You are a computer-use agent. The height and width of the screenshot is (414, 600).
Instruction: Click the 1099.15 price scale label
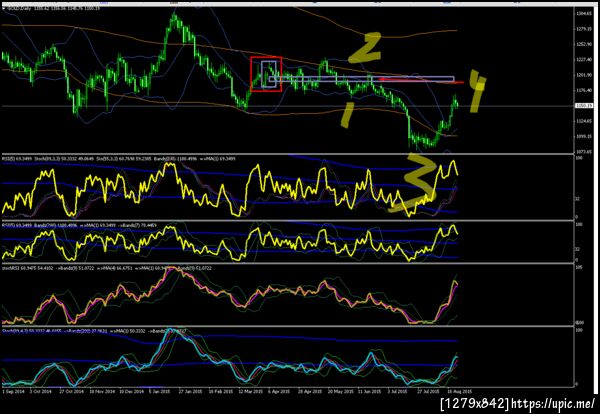click(x=583, y=136)
